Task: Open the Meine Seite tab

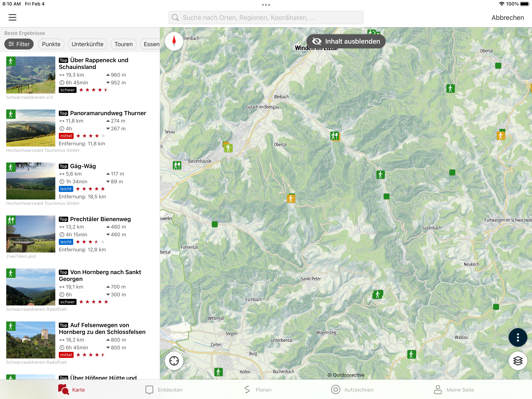Action: pyautogui.click(x=454, y=390)
